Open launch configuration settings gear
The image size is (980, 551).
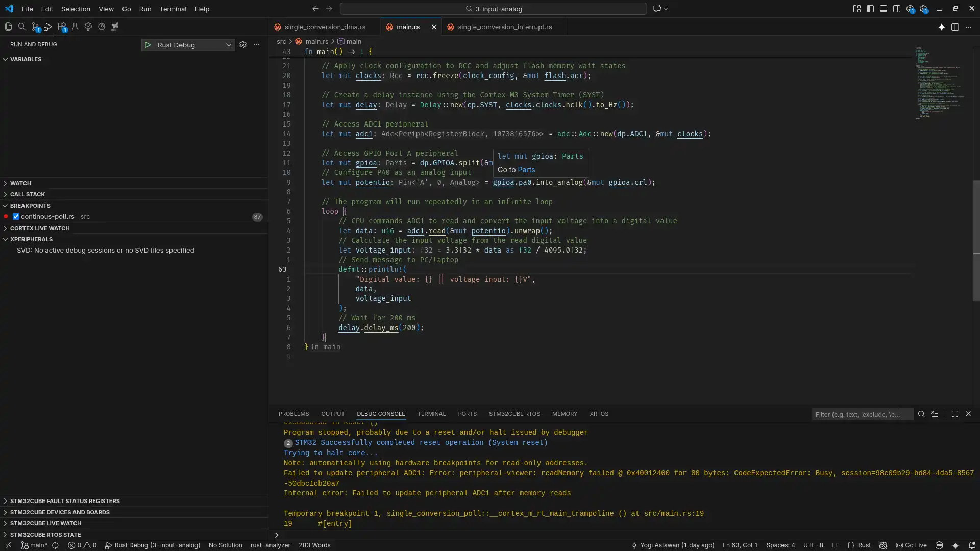[x=243, y=45]
